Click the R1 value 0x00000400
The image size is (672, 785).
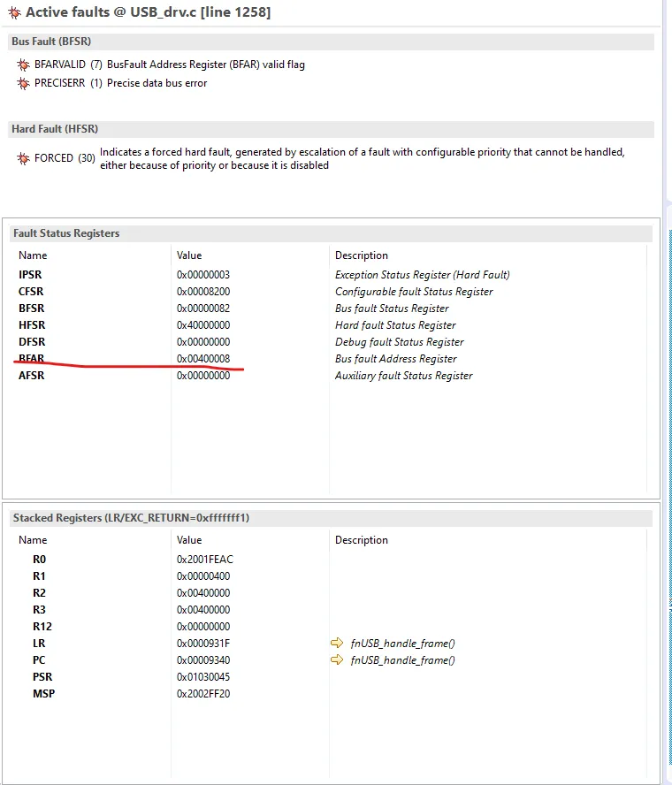pyautogui.click(x=203, y=576)
